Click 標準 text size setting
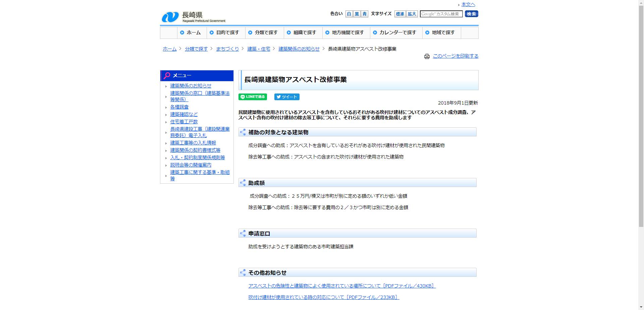Screen dimensions: 644x310 399,14
